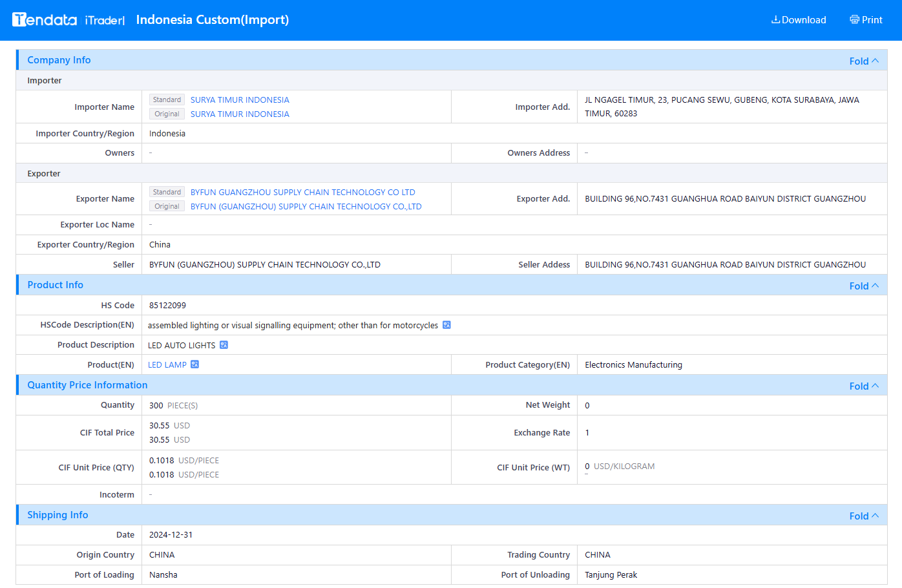Fold the Company Info section
Screen dimensions: 902x588
[x=864, y=61]
